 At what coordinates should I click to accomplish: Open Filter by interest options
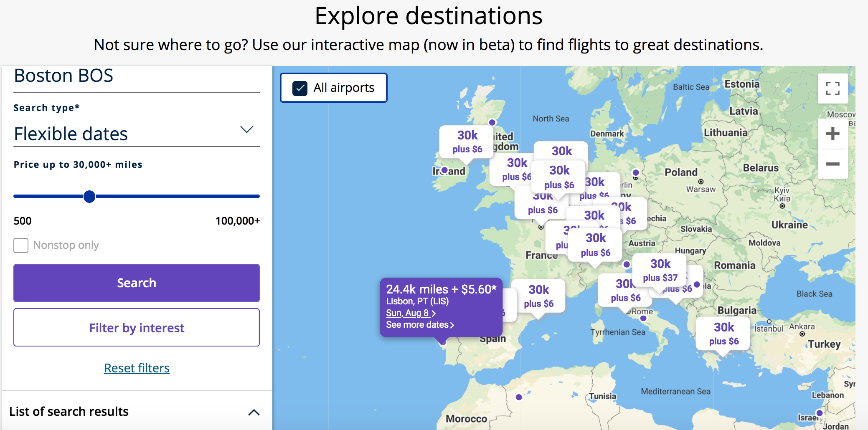tap(136, 328)
